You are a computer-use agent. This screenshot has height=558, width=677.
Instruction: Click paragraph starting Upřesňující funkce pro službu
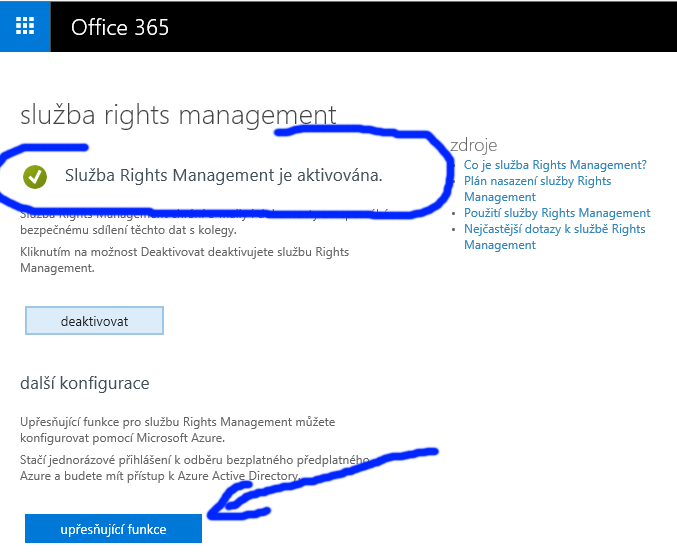pyautogui.click(x=177, y=430)
